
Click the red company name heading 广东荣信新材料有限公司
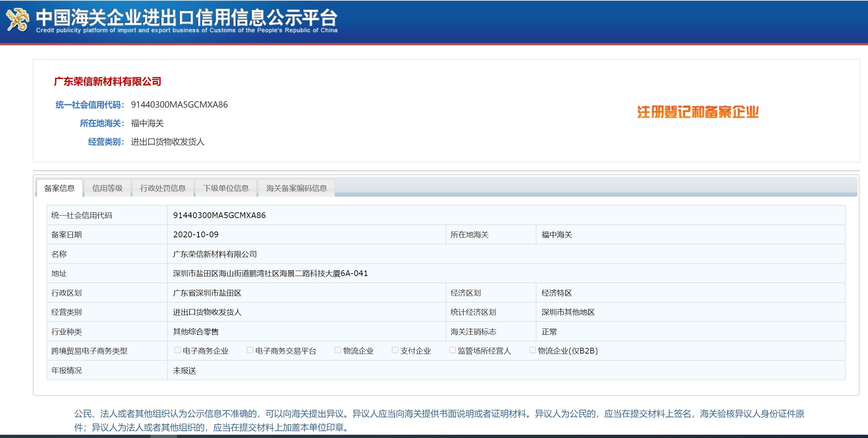pos(108,82)
